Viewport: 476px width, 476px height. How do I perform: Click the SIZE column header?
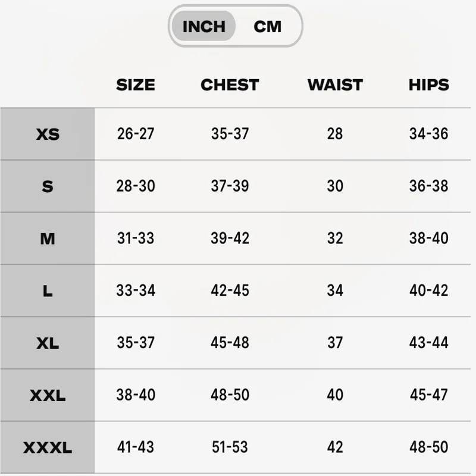pyautogui.click(x=136, y=85)
